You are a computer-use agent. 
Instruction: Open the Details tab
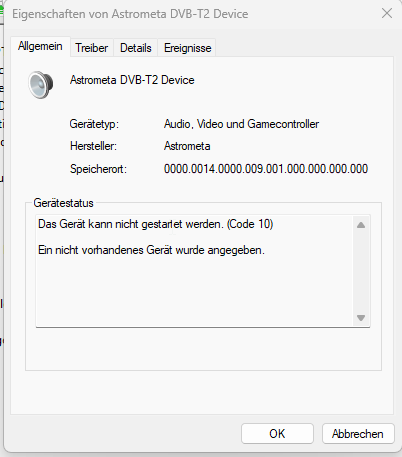(136, 48)
